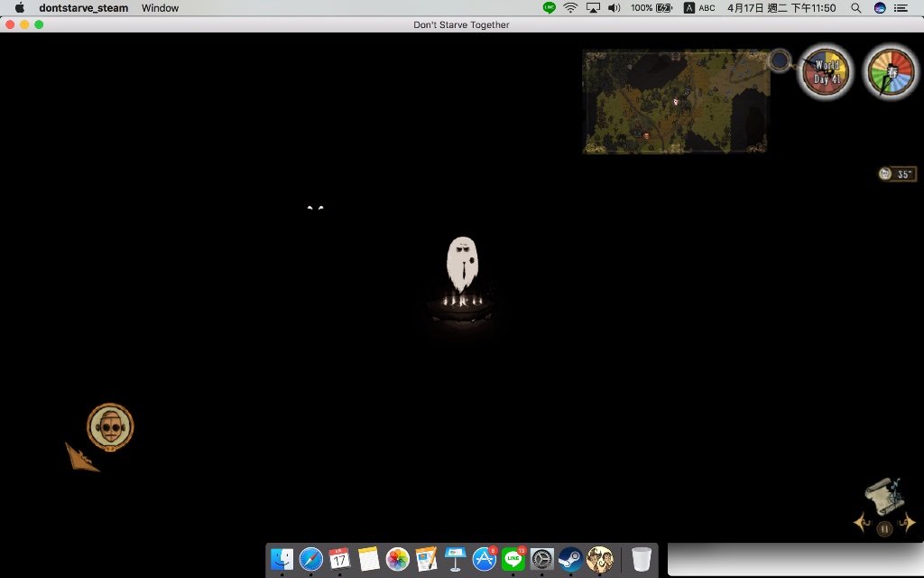Open the Apple menu

[x=20, y=7]
